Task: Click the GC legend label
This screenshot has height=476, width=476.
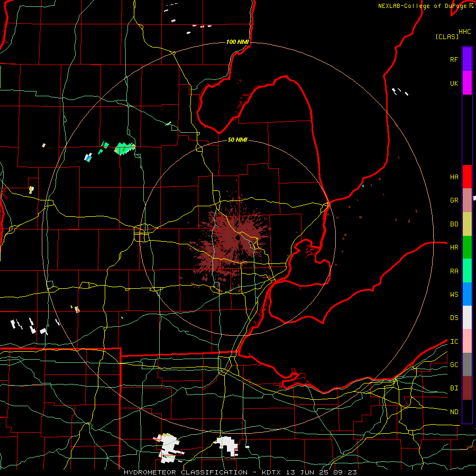Action: click(454, 365)
